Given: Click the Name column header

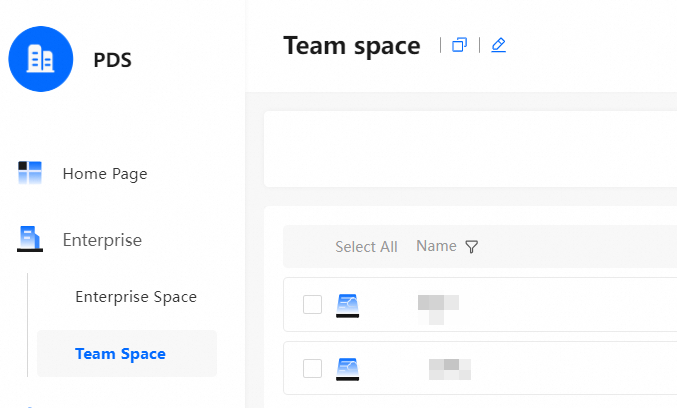Looking at the screenshot, I should coord(436,246).
